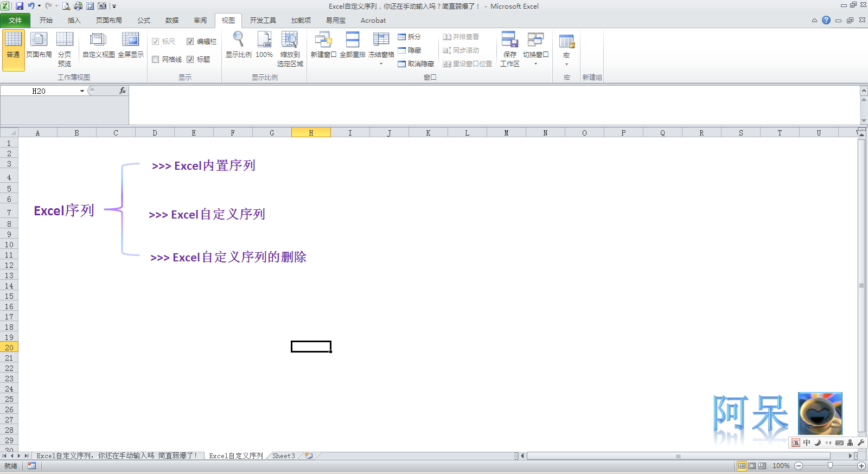
Task: Click Print Preview icon in Quick Access
Action: coord(66,6)
